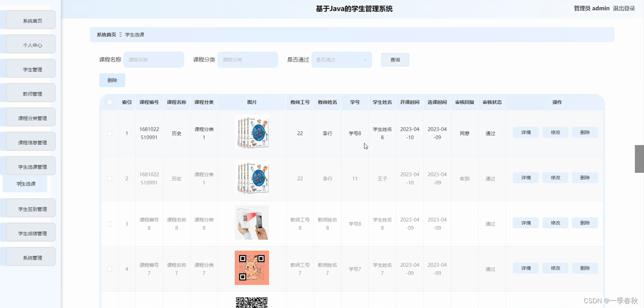Expand 学生成绩管理 sidebar menu

[x=31, y=233]
